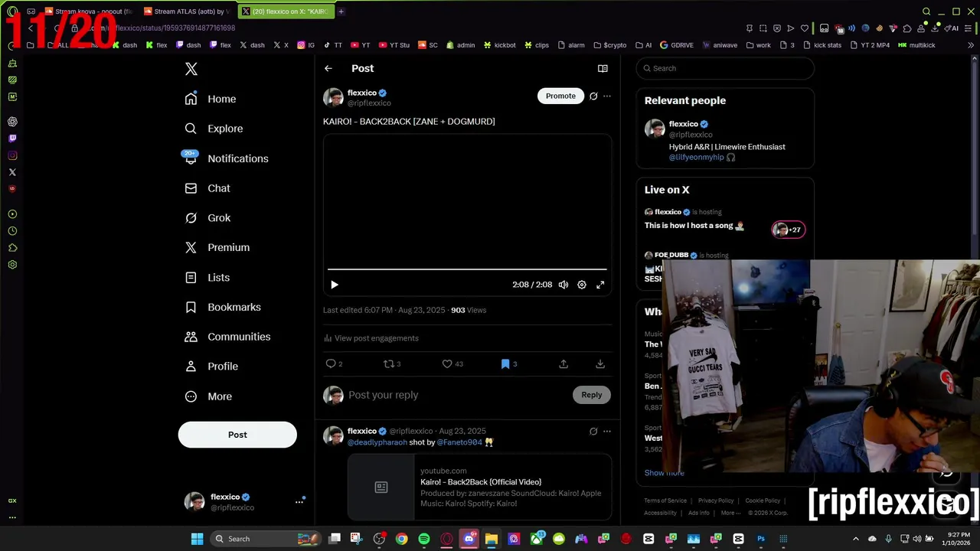Click Show more under trends
The width and height of the screenshot is (980, 551).
[664, 473]
